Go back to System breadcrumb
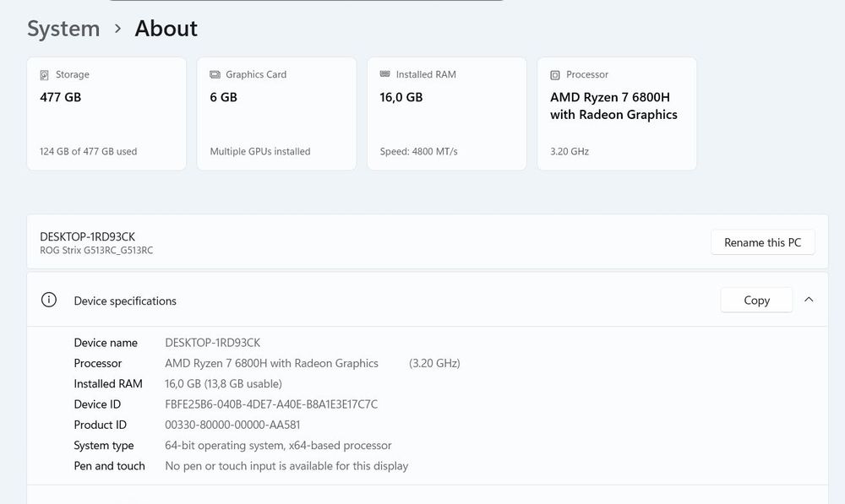The image size is (845, 504). (63, 29)
